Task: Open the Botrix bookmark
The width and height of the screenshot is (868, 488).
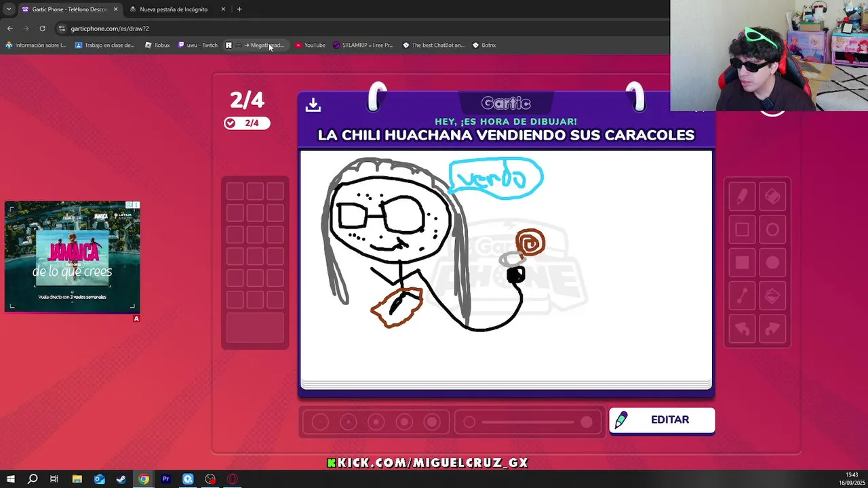Action: pos(484,45)
